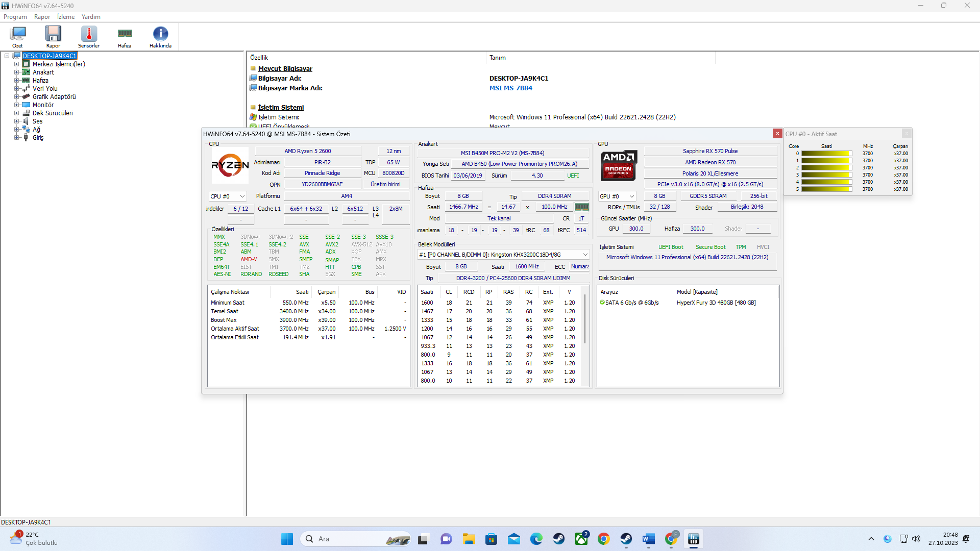Select Ses in the tree

pyautogui.click(x=37, y=121)
